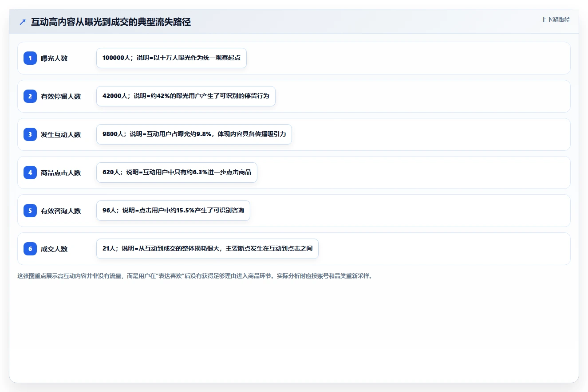
Task: Click the step 5 number badge
Action: (30, 211)
